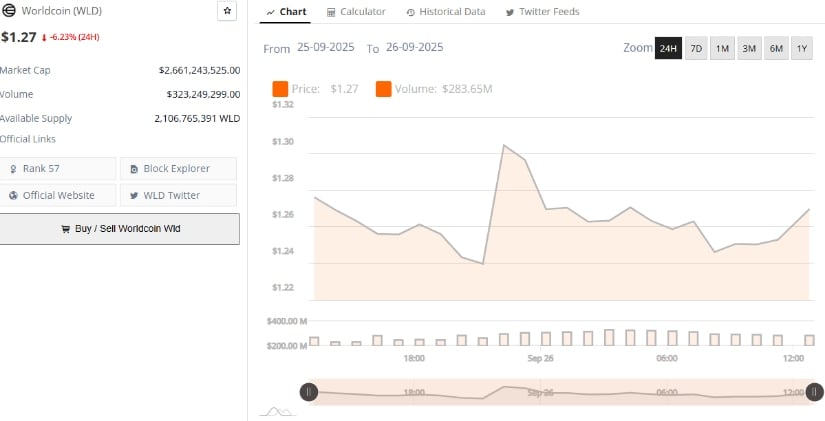
Task: Click the red down-arrow price change icon
Action: (44, 37)
